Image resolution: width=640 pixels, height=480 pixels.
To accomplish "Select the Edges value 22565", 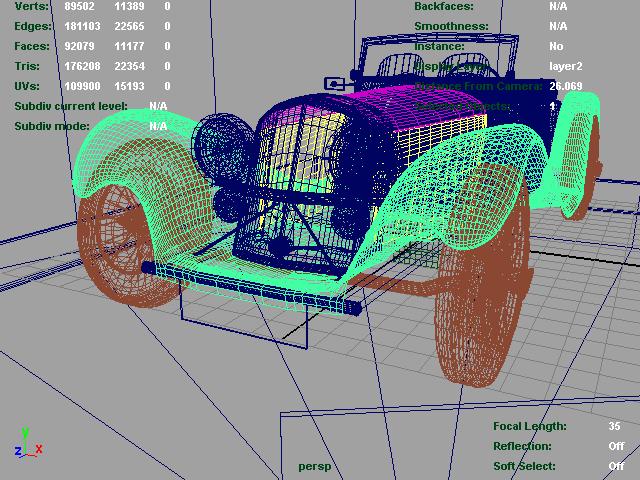I will [129, 26].
